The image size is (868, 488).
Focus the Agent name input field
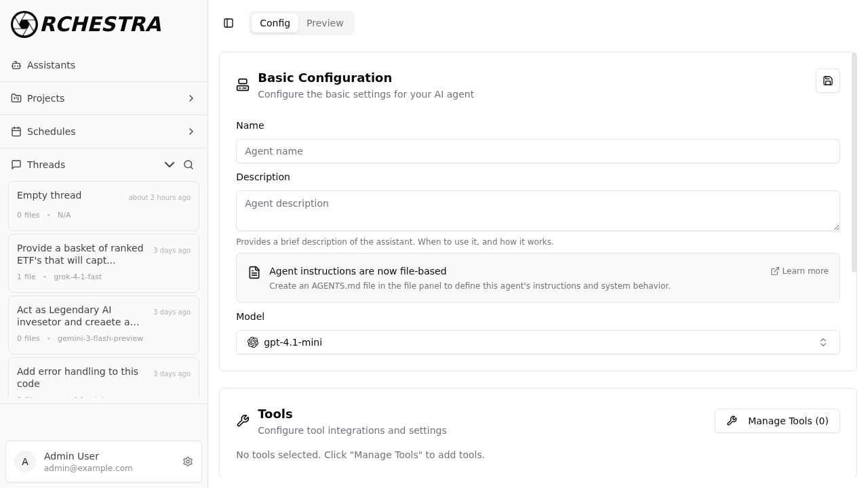[x=538, y=151]
